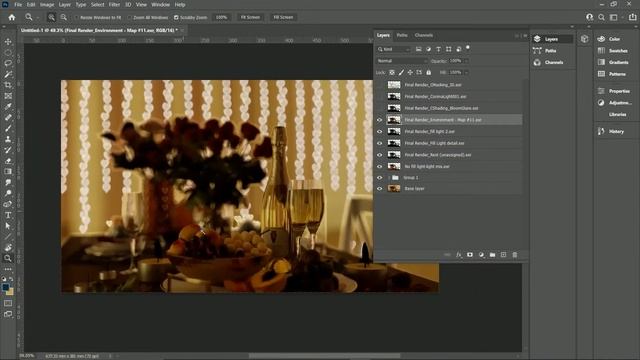Select the Dodge tool
Screen dimensions: 640x360
click(8, 193)
